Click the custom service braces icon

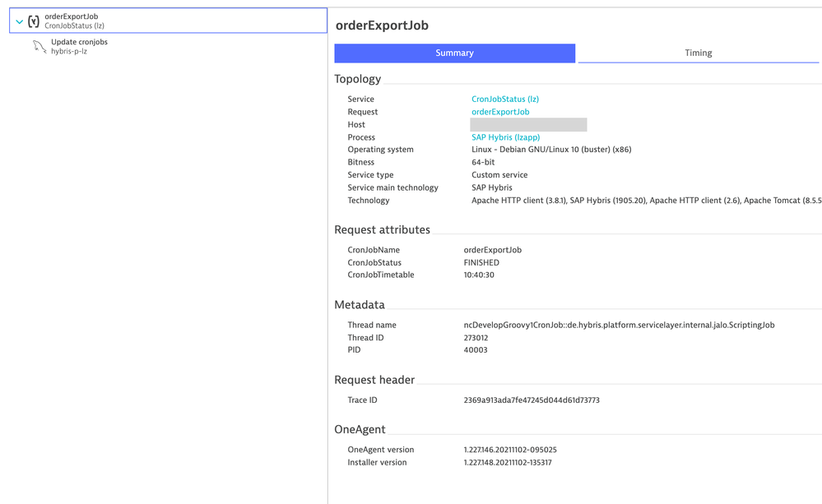(x=34, y=21)
